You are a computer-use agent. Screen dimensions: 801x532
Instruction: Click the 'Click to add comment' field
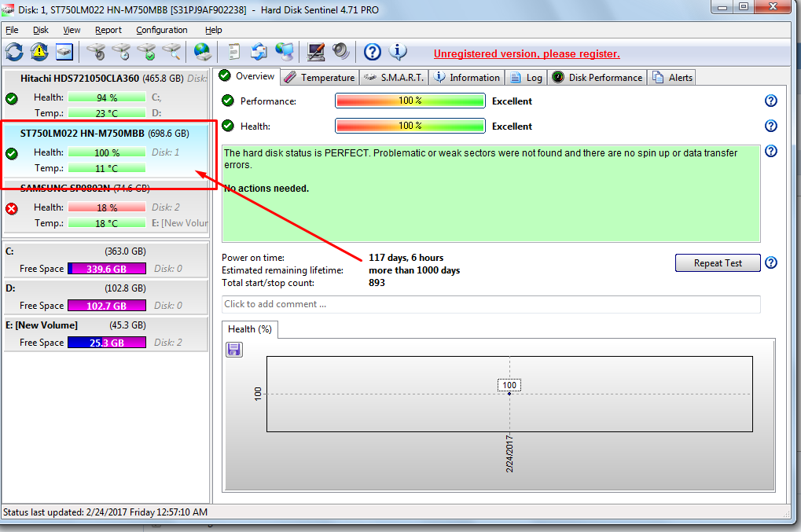tap(491, 304)
